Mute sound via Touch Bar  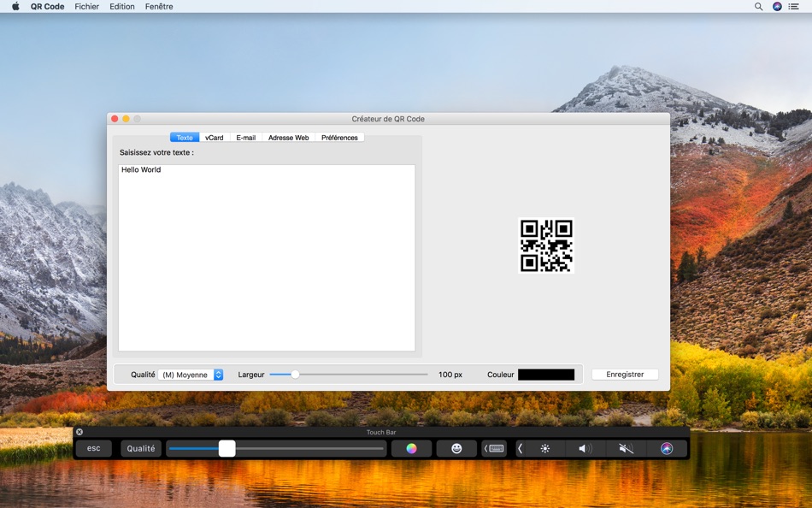[x=626, y=448]
